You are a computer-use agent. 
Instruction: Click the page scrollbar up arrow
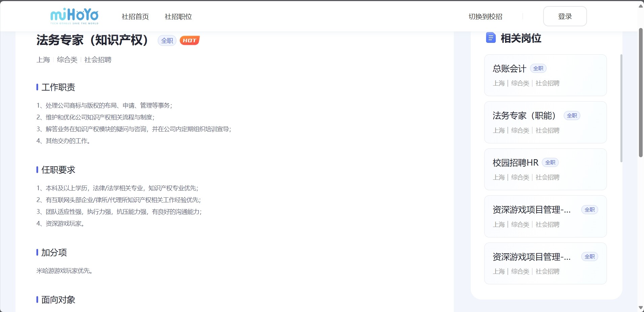641,6
